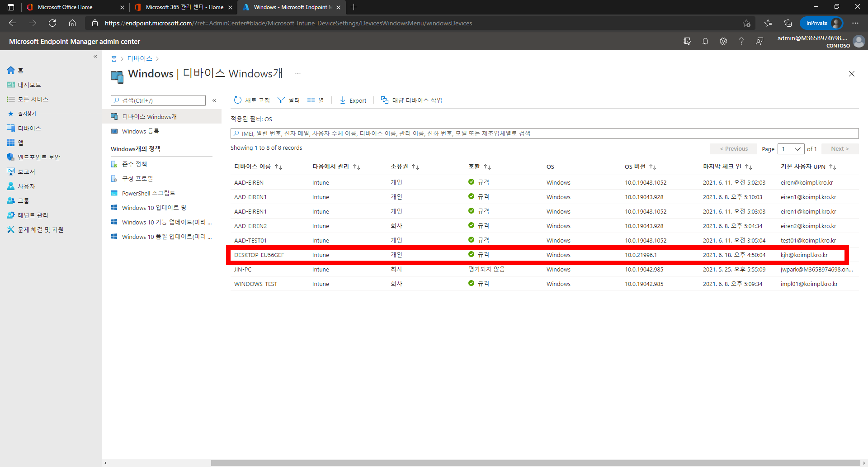
Task: Open browser favorites star icon
Action: [768, 23]
